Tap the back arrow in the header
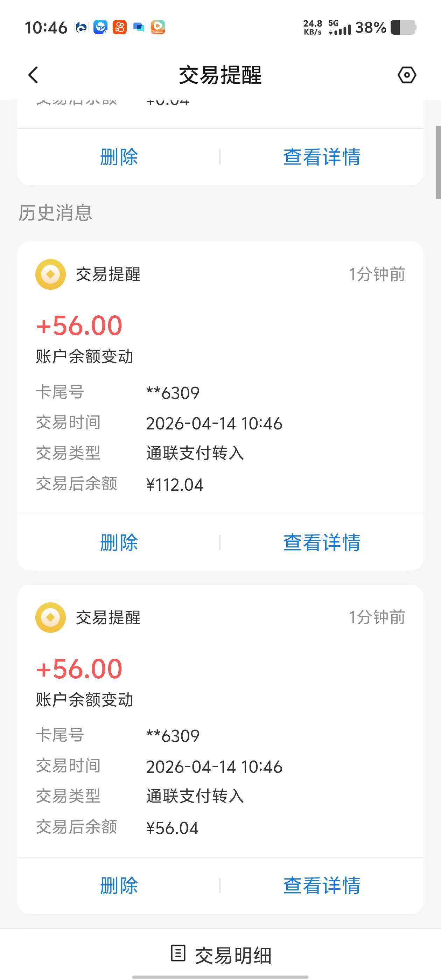Image resolution: width=441 pixels, height=980 pixels. click(34, 75)
